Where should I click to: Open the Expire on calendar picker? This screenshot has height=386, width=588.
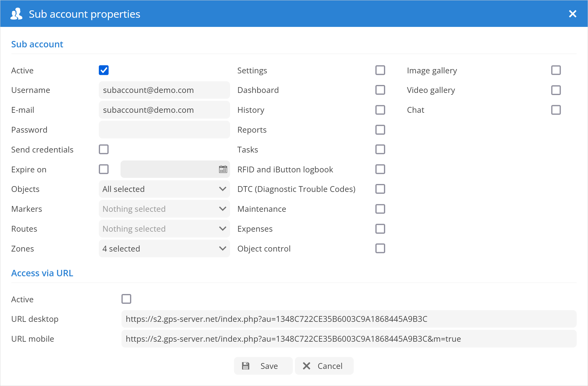click(x=223, y=169)
